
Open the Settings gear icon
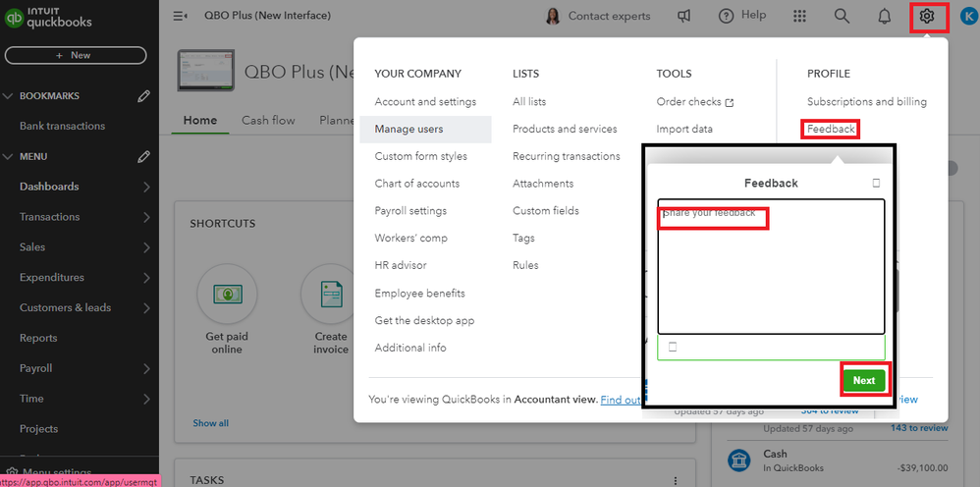click(x=926, y=17)
